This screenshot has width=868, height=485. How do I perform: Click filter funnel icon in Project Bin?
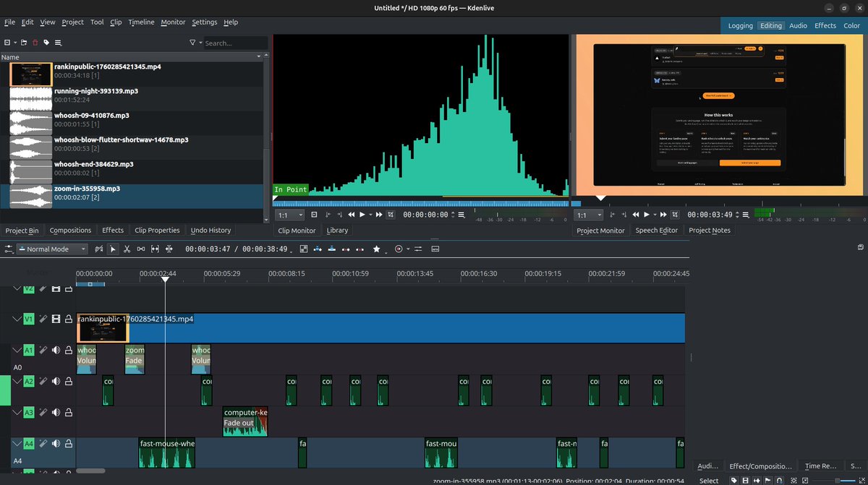point(192,43)
